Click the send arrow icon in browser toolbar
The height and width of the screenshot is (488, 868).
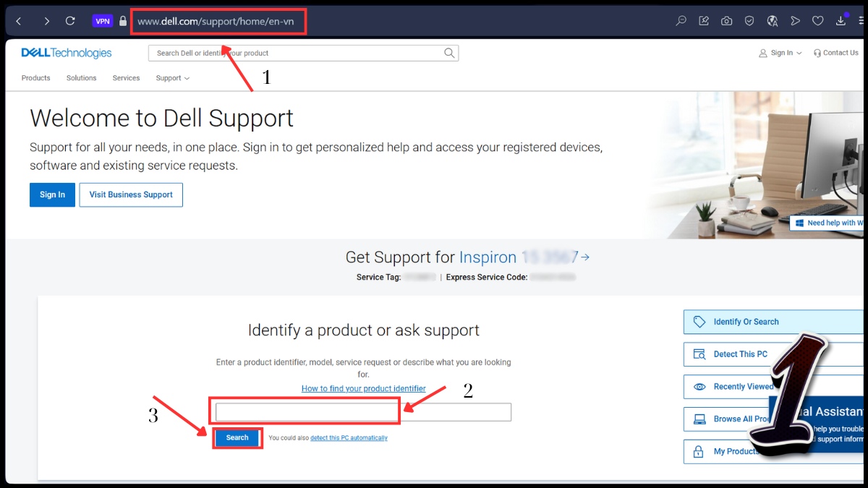pyautogui.click(x=795, y=21)
